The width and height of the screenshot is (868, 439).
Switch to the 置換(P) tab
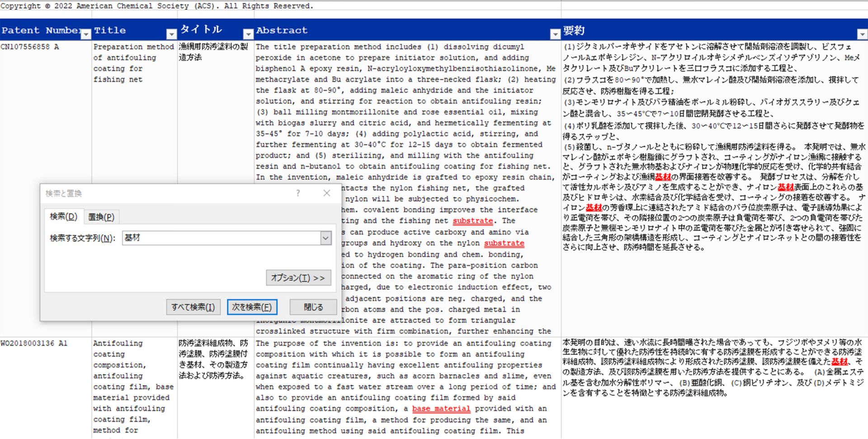[101, 217]
